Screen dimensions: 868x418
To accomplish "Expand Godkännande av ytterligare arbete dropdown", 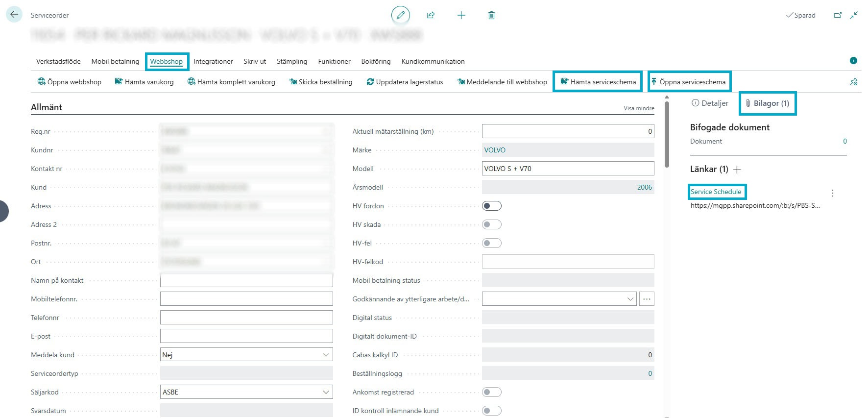I will tap(630, 299).
